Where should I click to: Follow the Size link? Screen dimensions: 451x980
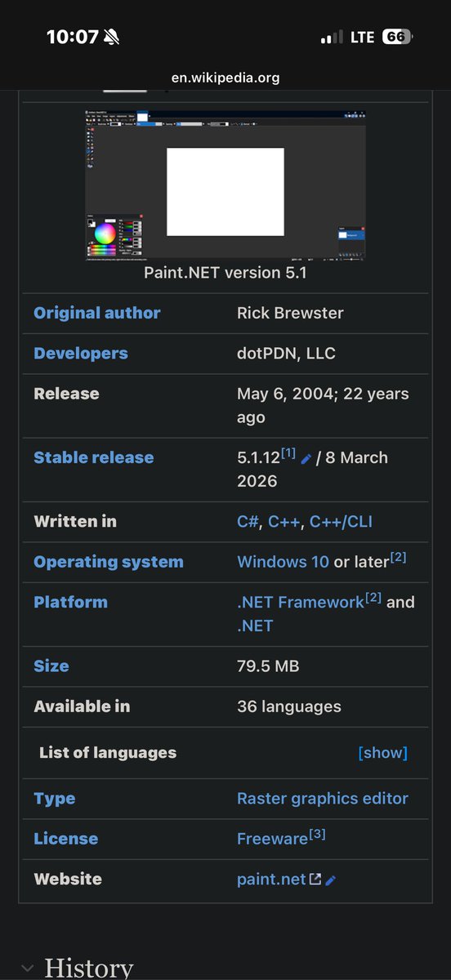point(51,666)
